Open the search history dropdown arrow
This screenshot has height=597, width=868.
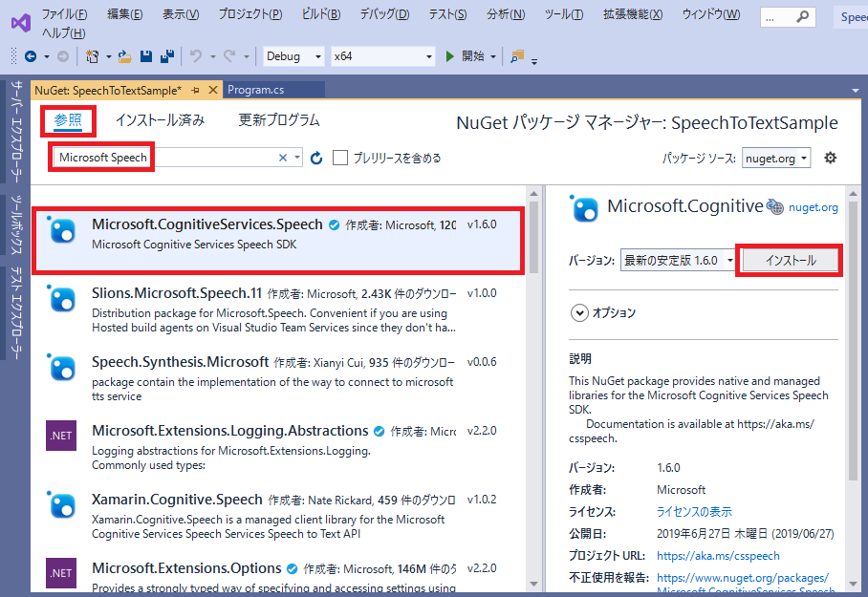click(297, 158)
